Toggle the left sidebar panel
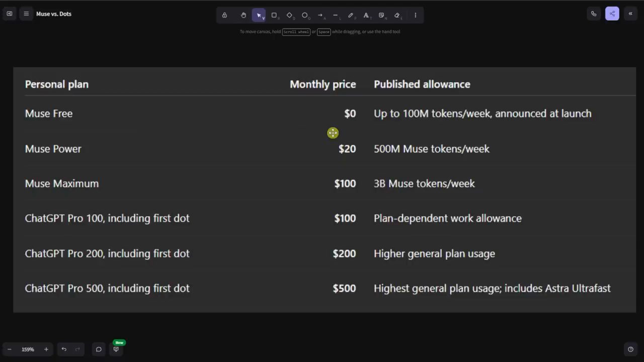Viewport: 644px width, 362px height. pos(9,14)
